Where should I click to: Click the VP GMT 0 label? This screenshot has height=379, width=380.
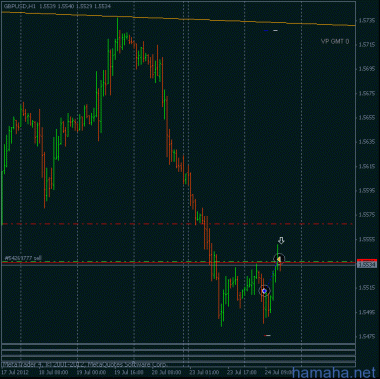click(x=335, y=41)
